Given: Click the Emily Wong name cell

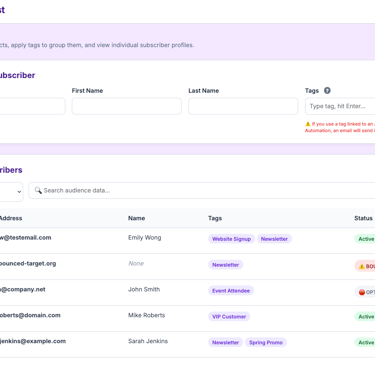Looking at the screenshot, I should [145, 238].
